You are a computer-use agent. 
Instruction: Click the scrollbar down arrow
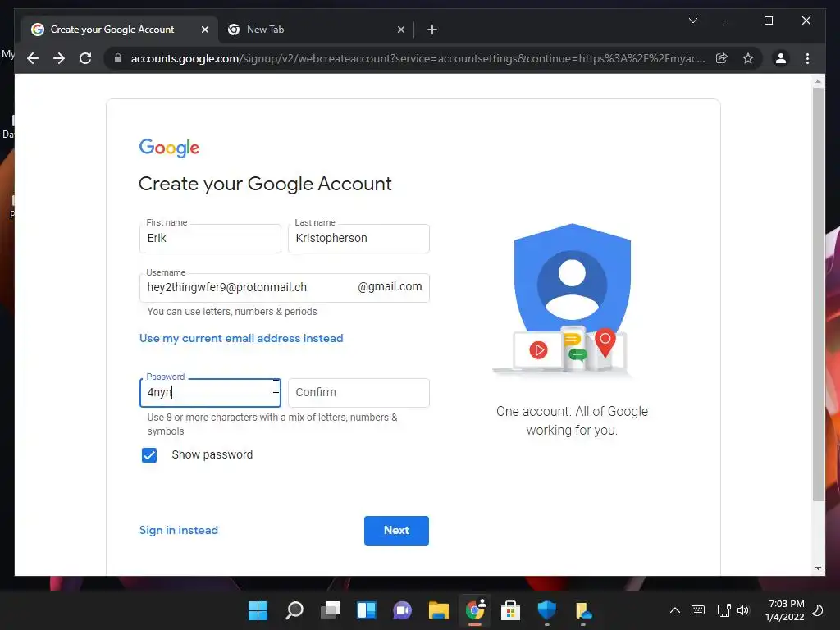click(x=818, y=568)
